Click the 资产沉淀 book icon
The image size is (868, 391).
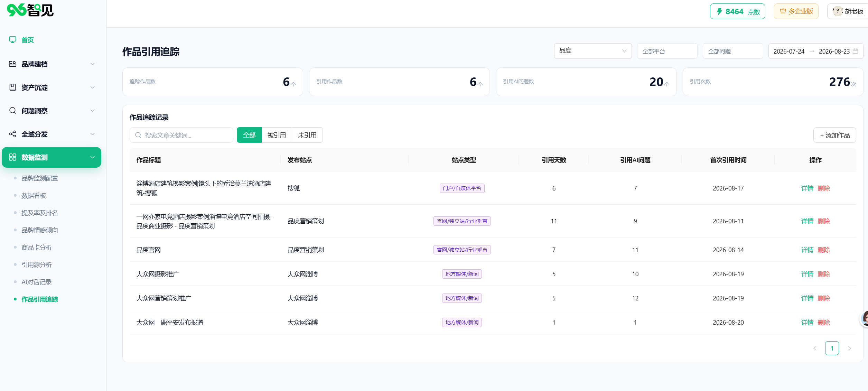pos(13,87)
